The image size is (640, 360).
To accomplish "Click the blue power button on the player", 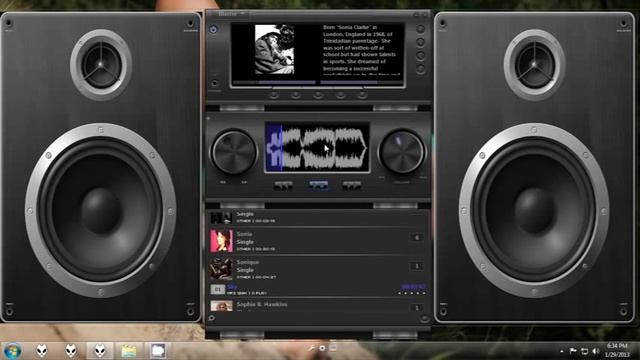I will pos(213,29).
